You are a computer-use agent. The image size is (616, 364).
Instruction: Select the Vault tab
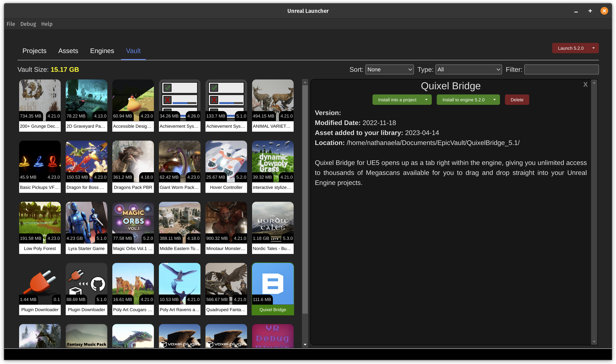(x=133, y=51)
